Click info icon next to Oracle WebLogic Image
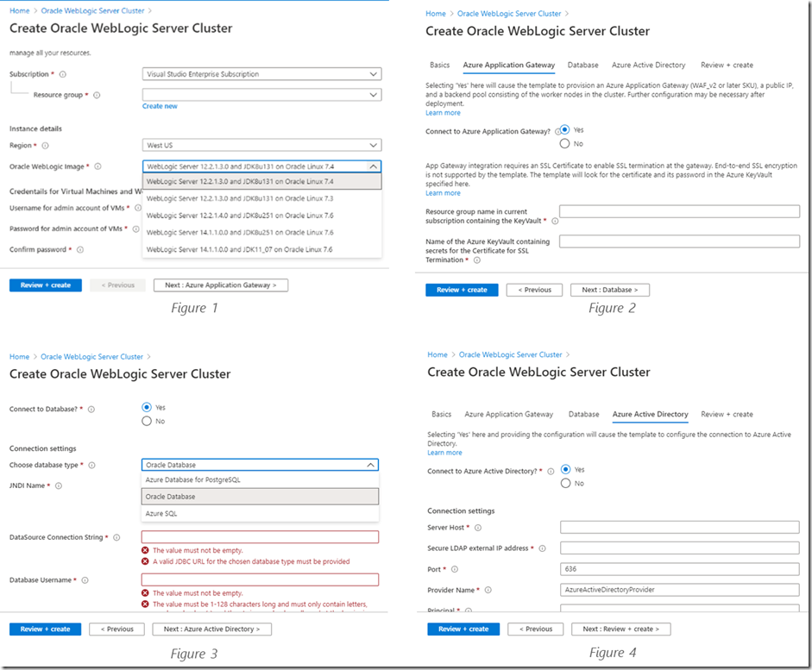Viewport: 812px width, 670px height. (98, 166)
